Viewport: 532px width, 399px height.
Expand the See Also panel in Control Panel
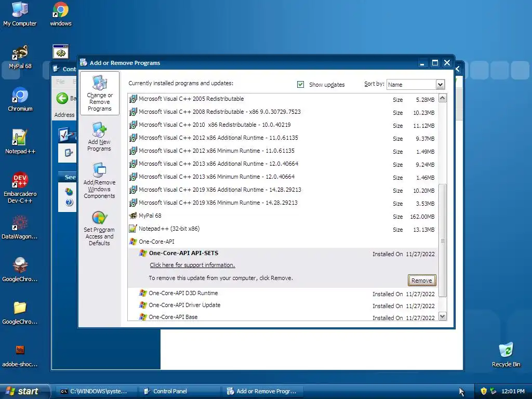(x=68, y=177)
